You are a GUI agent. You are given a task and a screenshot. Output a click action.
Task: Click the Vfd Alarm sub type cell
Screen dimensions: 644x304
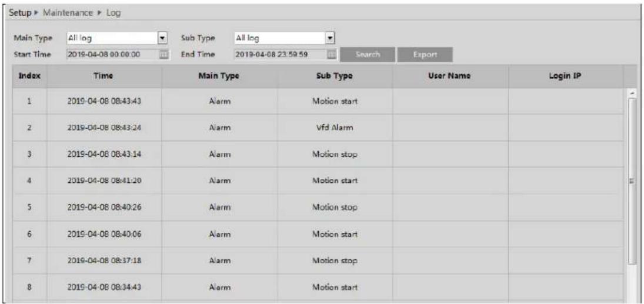coord(335,128)
